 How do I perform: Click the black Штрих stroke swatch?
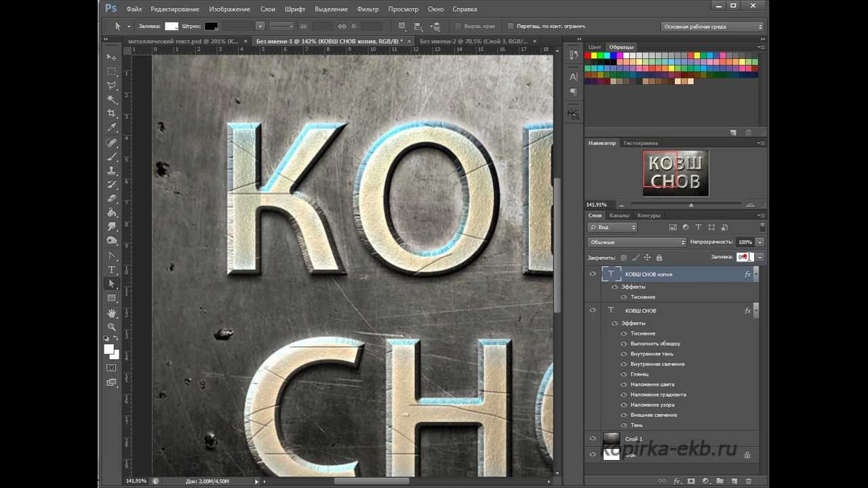(x=211, y=26)
